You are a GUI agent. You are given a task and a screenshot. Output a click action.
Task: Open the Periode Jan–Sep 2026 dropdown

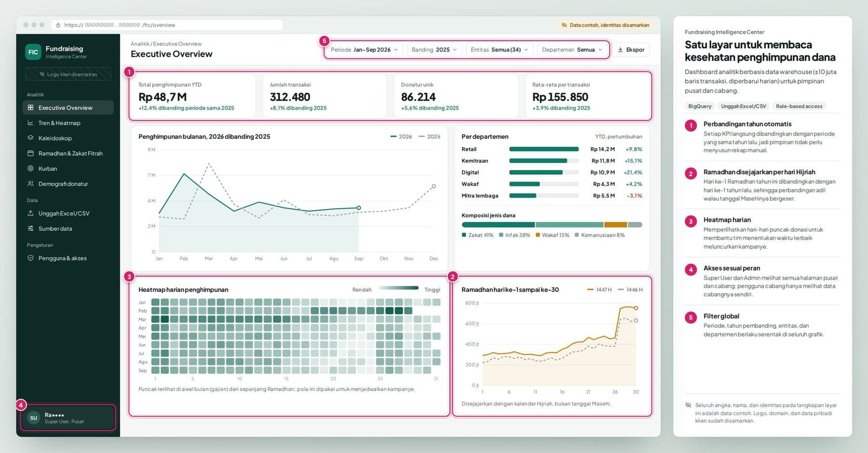(364, 50)
